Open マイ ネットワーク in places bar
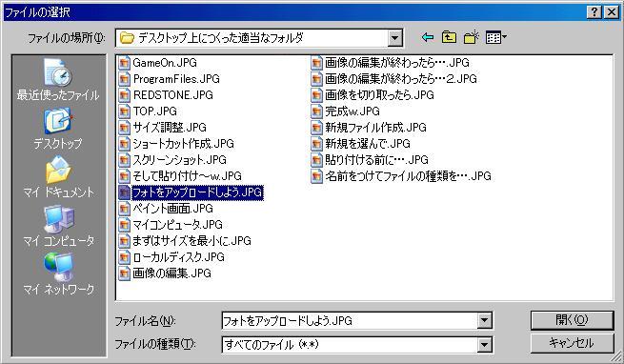 coord(58,274)
